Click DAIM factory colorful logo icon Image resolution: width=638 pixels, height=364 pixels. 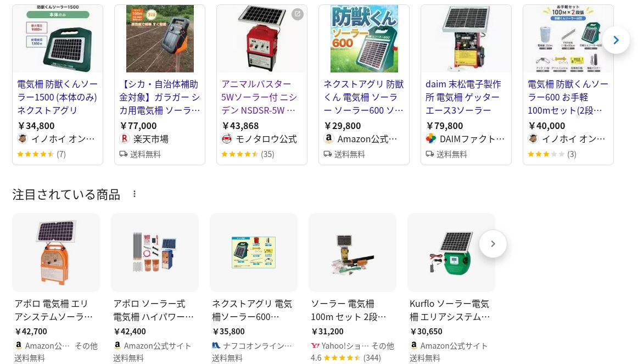pos(431,139)
